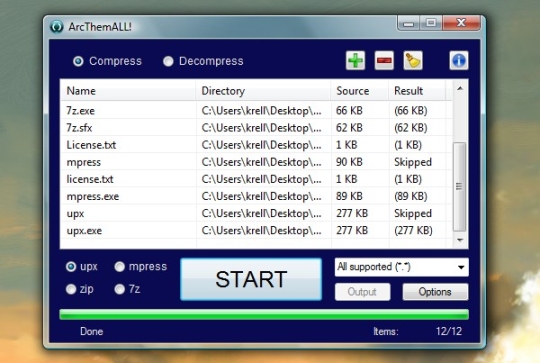Viewport: 540px width, 363px height.
Task: Sort by the Source column header
Action: pos(360,91)
